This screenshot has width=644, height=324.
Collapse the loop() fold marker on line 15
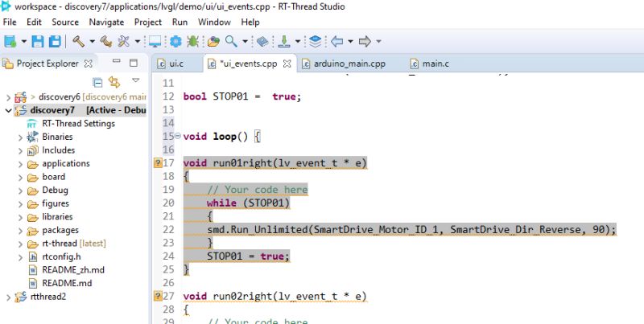pos(178,136)
